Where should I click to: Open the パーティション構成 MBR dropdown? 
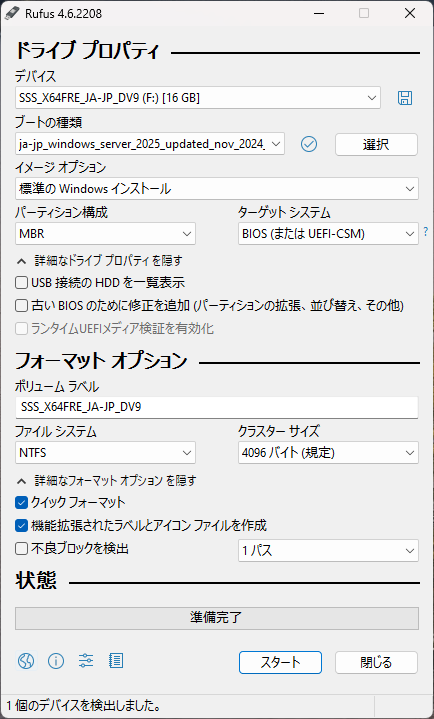click(106, 234)
